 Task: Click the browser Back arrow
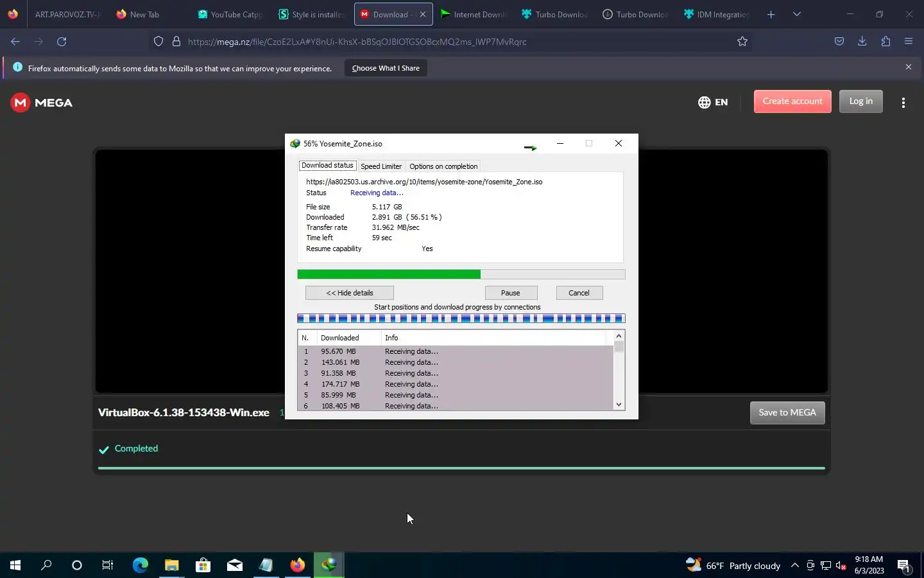[x=15, y=42]
